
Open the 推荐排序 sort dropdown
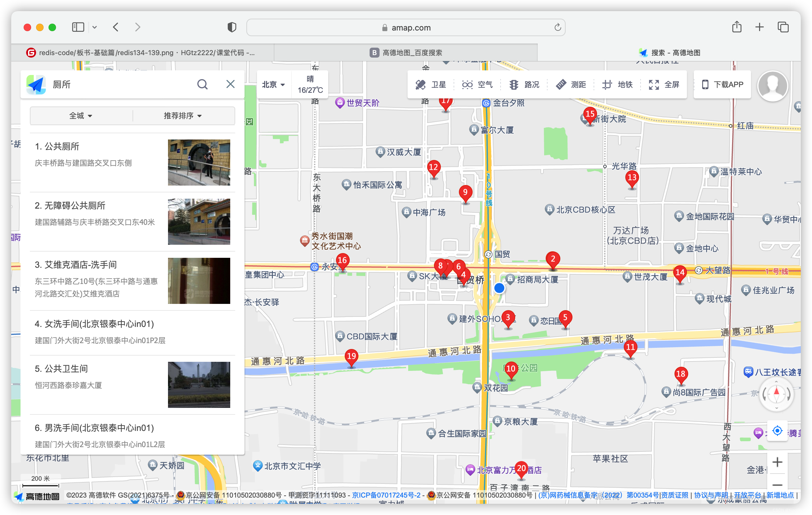(183, 116)
